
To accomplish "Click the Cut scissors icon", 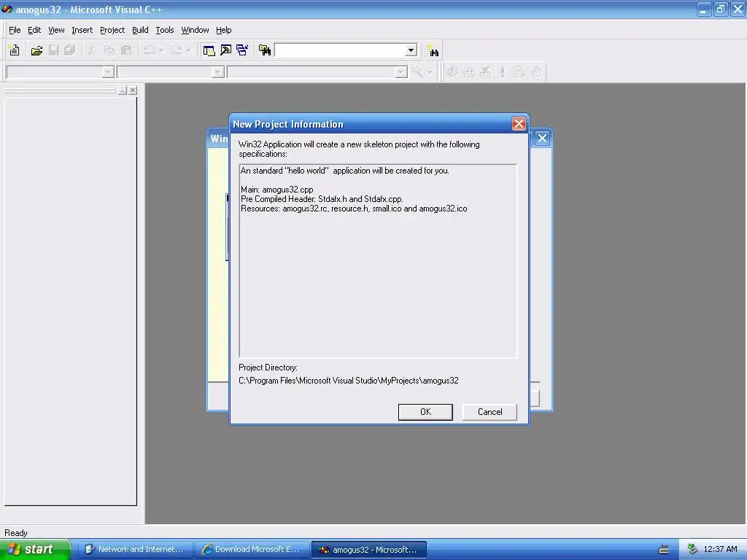I will [x=91, y=50].
